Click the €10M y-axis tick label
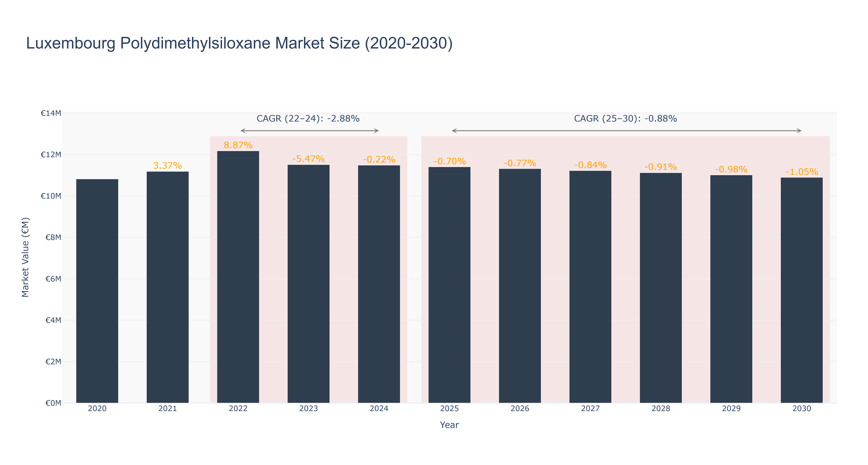This screenshot has height=465, width=868. point(51,196)
